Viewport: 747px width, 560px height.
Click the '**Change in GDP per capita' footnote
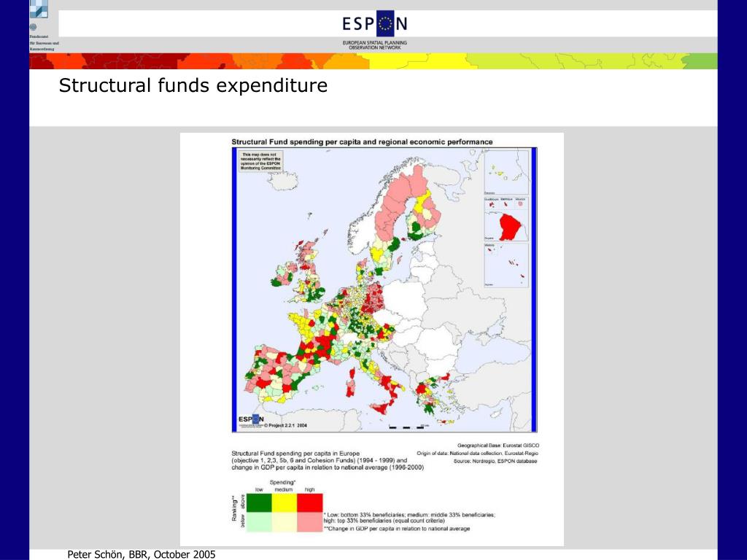point(396,529)
